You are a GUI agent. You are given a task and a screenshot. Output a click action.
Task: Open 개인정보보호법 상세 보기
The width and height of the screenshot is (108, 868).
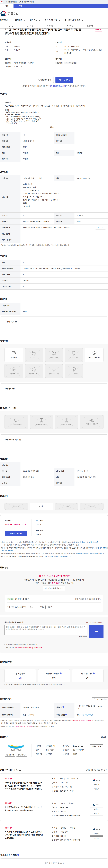pyautogui.click(x=54, y=588)
